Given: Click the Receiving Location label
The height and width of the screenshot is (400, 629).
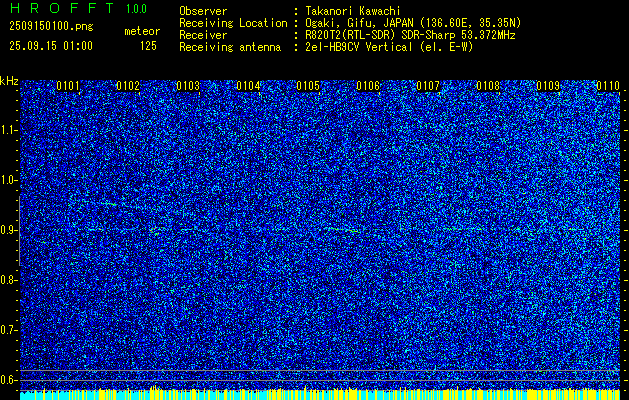Looking at the screenshot, I should coord(233,23).
